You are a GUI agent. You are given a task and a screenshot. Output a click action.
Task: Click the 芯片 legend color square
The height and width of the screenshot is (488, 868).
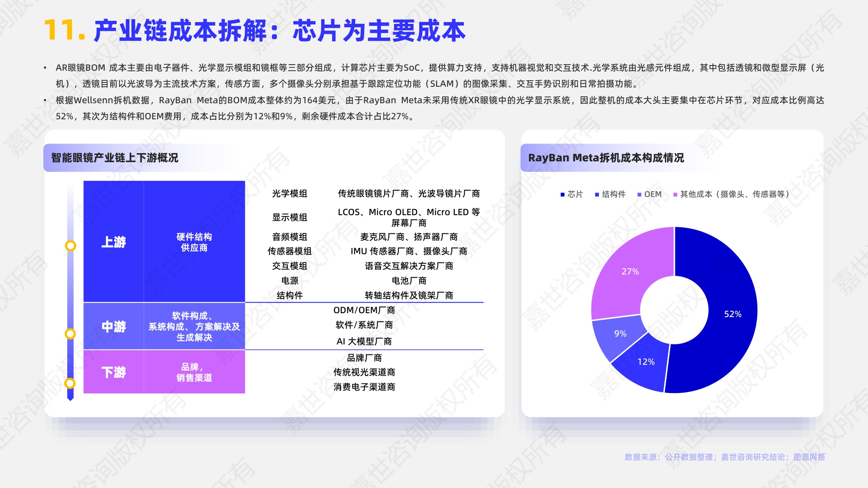pyautogui.click(x=562, y=194)
